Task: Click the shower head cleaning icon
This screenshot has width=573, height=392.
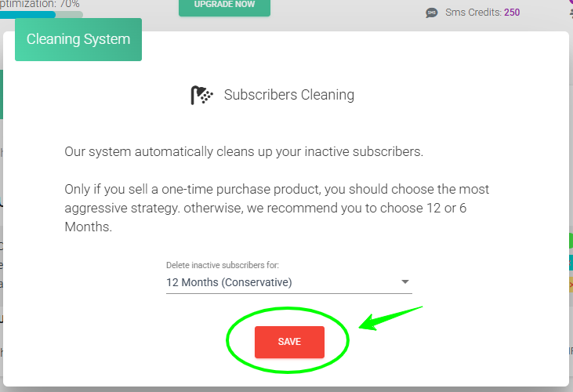Action: click(202, 96)
